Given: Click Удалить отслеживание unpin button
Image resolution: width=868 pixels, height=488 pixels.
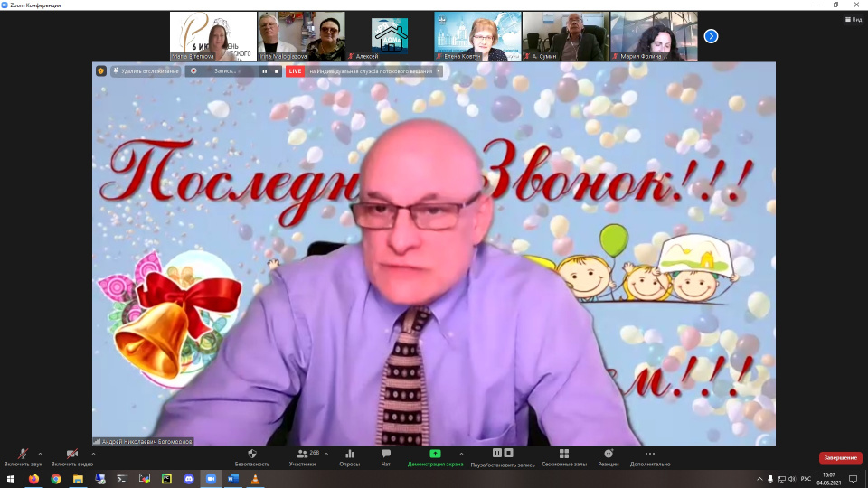Looking at the screenshot, I should [146, 70].
